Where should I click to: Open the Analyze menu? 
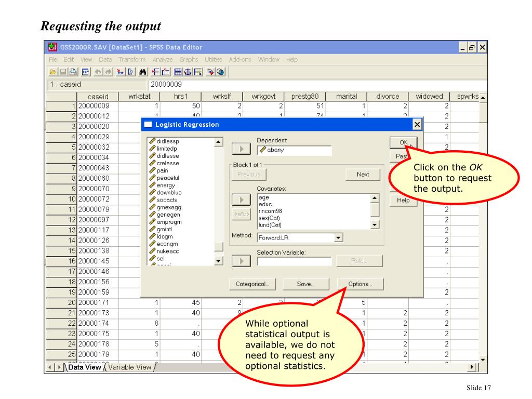coord(163,59)
